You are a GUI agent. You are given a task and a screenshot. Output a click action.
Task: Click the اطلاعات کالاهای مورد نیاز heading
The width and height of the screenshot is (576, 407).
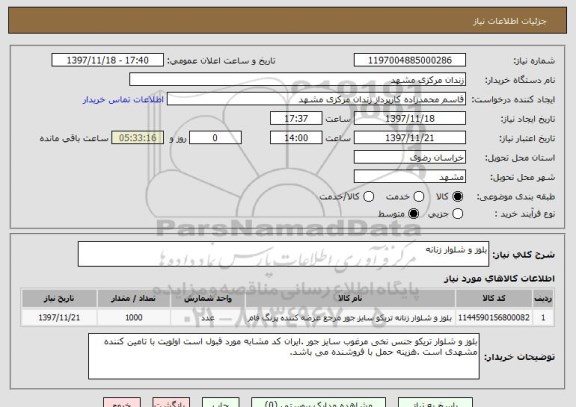500,278
